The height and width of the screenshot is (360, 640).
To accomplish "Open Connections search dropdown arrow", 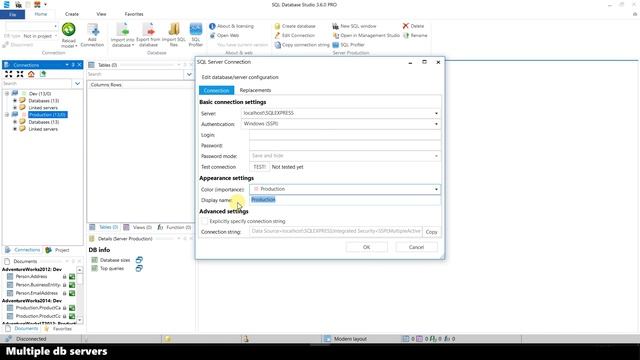I will click(78, 84).
